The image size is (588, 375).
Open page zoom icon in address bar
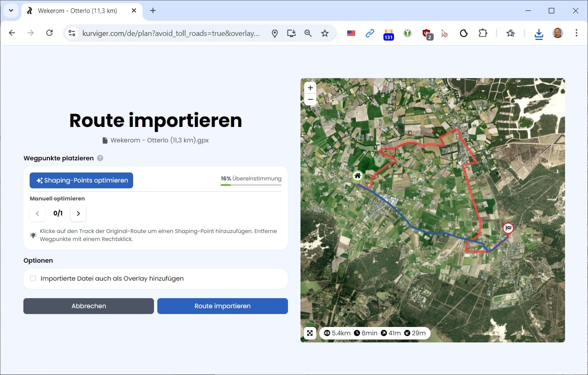click(x=308, y=33)
